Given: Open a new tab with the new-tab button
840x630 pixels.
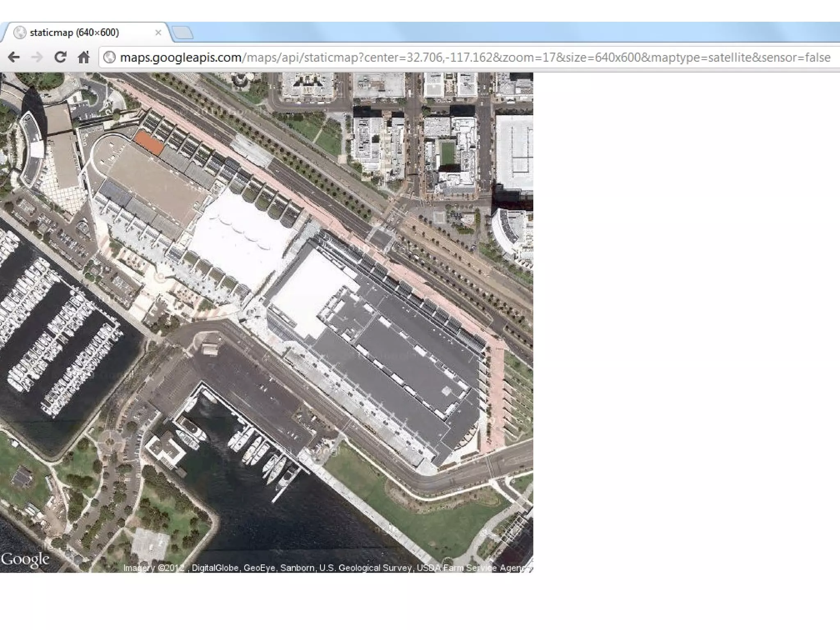Looking at the screenshot, I should click(x=182, y=33).
